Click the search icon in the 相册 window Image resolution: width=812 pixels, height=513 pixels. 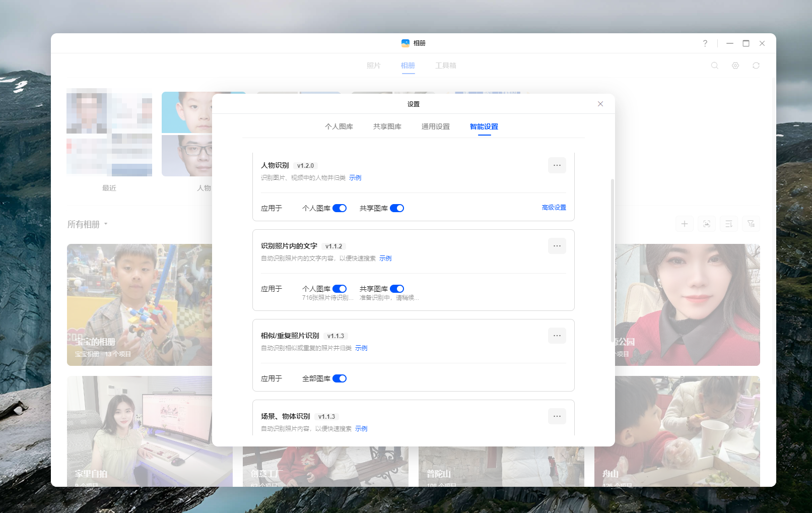click(714, 66)
